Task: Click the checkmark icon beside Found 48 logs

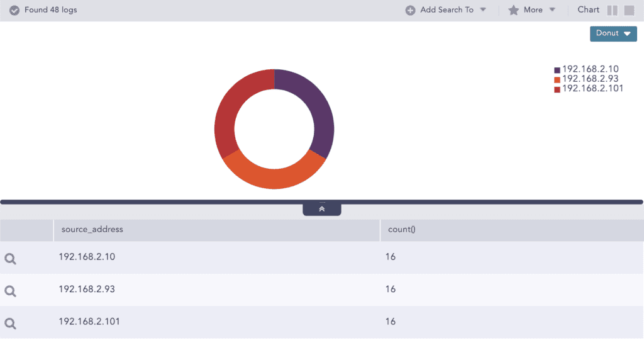Action: [x=14, y=11]
